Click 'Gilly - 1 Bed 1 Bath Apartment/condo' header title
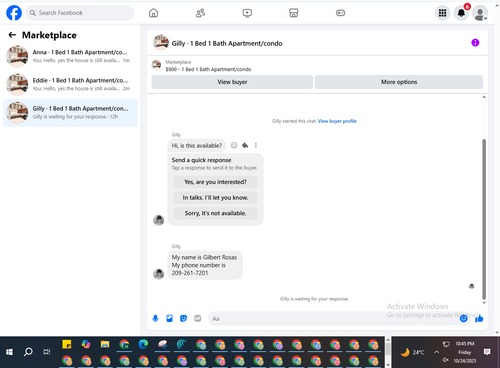The height and width of the screenshot is (368, 500). [x=227, y=43]
